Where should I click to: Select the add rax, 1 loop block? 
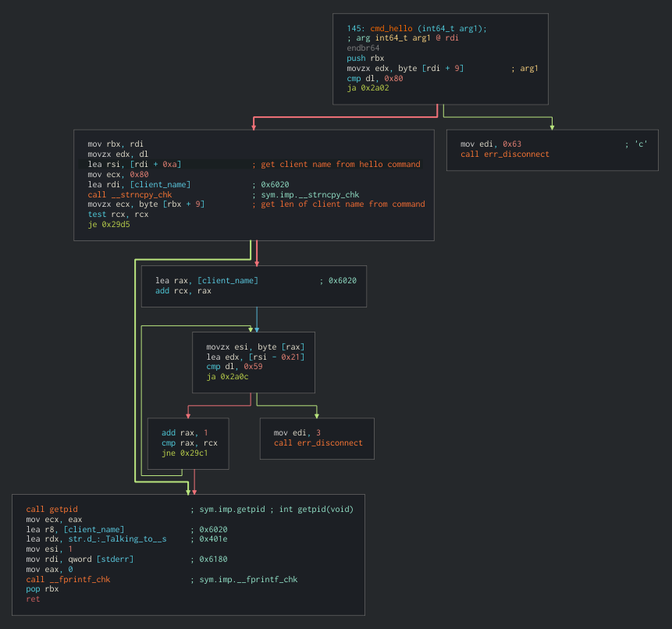(x=187, y=442)
